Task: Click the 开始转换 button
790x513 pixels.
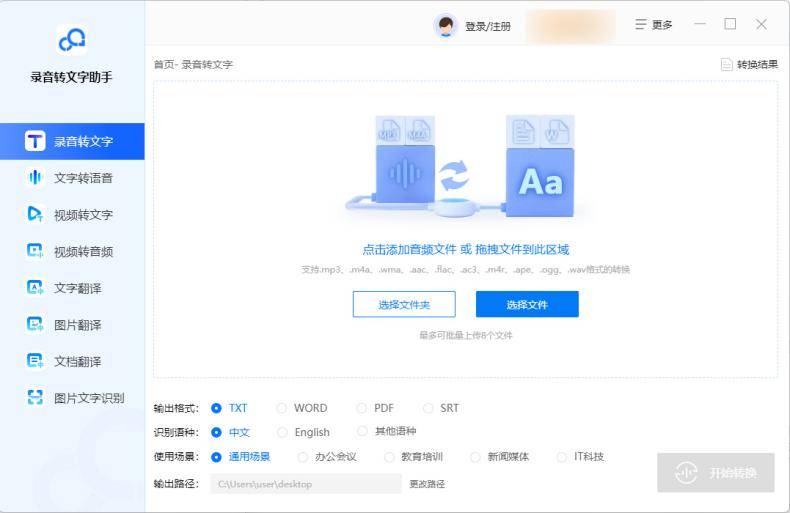Action: 715,472
